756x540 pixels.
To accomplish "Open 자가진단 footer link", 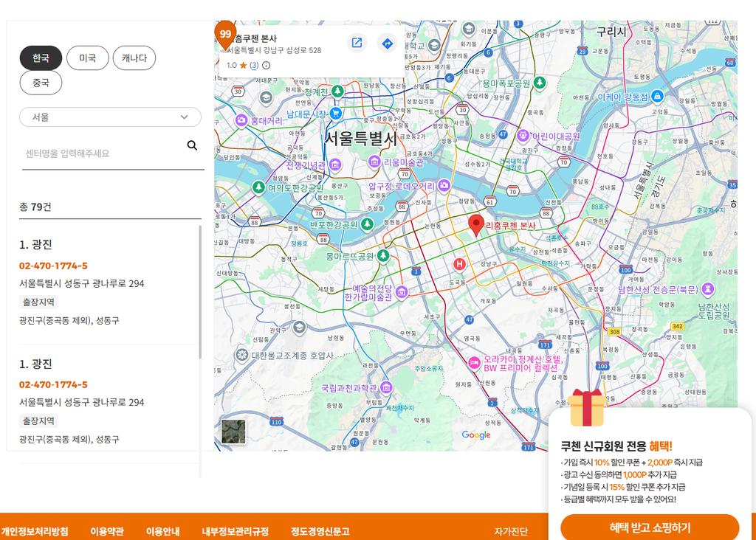I will tap(511, 531).
